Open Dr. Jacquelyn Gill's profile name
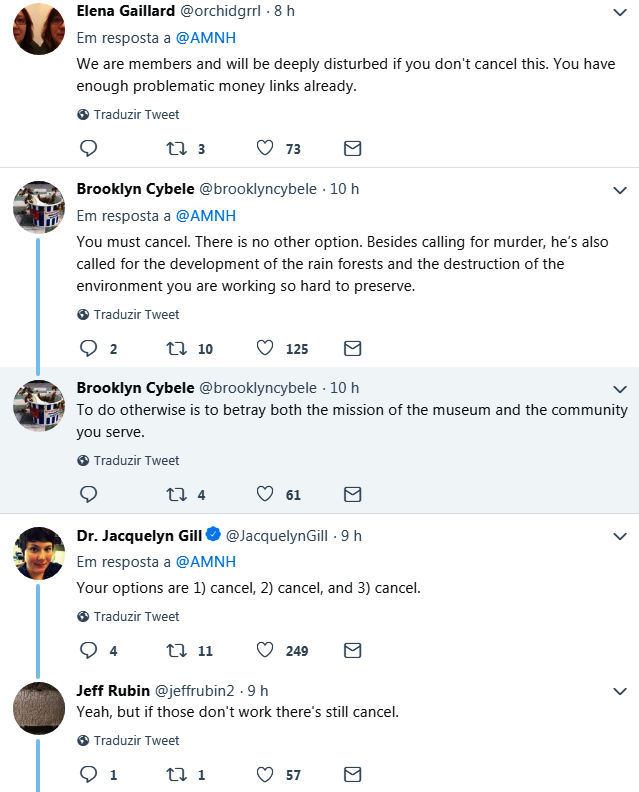This screenshot has height=792, width=639. click(140, 535)
